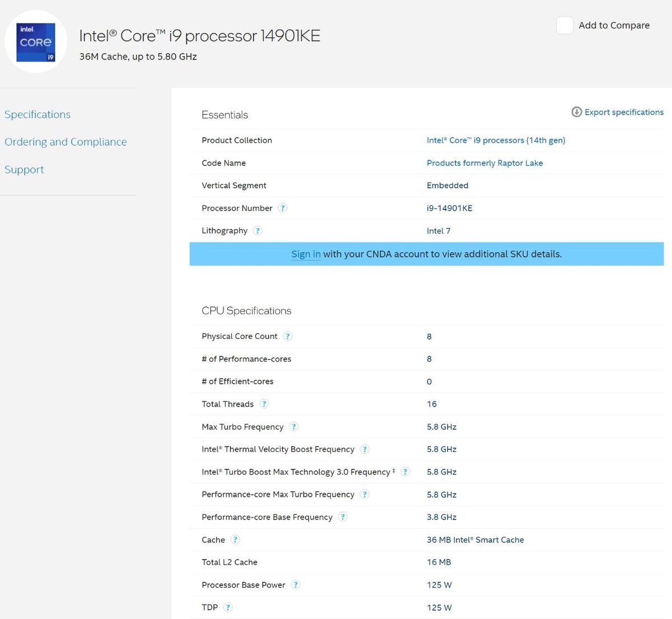Open help icon for Thermal Velocity Boost Frequency

pos(365,449)
